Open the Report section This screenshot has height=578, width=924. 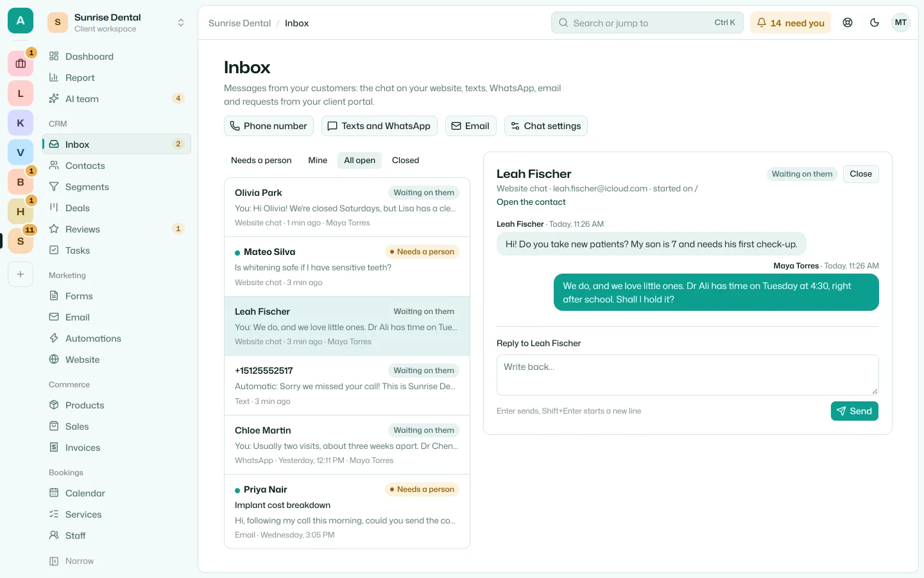click(x=117, y=78)
